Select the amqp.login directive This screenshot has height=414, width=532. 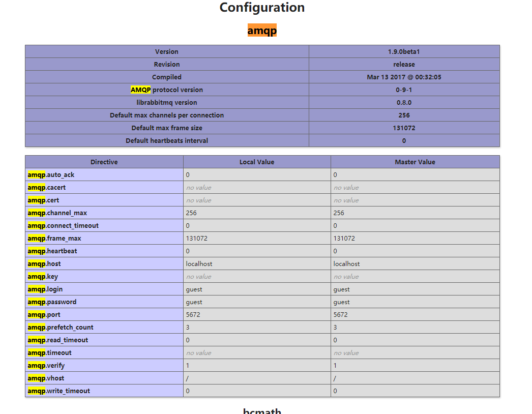(x=45, y=289)
